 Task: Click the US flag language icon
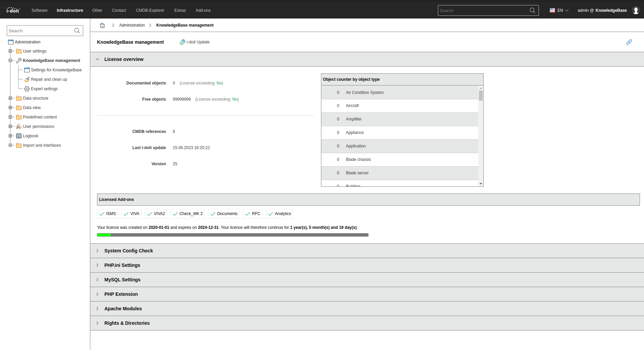point(552,10)
